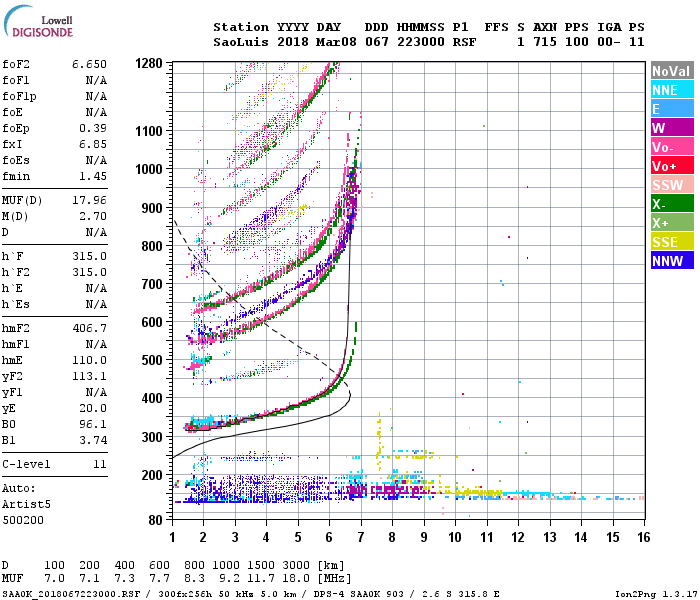Click the 7.0 MUF value for 100 km
Screen dimensions: 700x600
pyautogui.click(x=54, y=579)
